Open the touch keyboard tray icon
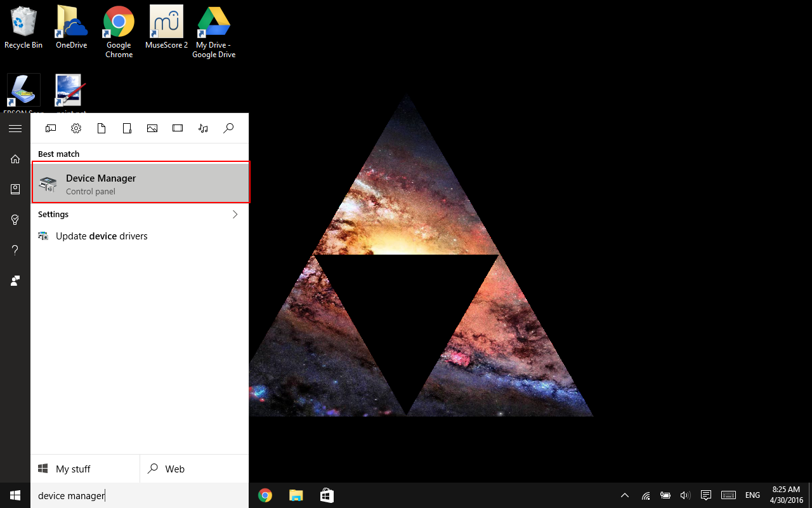The width and height of the screenshot is (812, 508). click(x=728, y=495)
